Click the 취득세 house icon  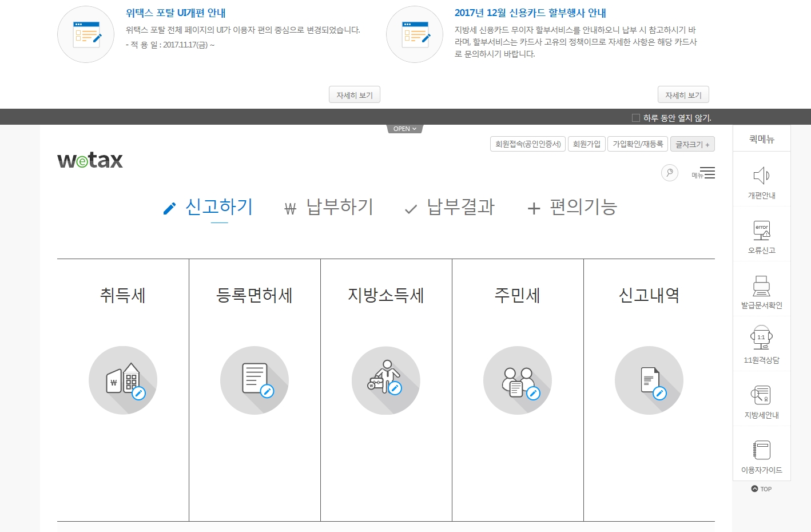click(x=123, y=380)
